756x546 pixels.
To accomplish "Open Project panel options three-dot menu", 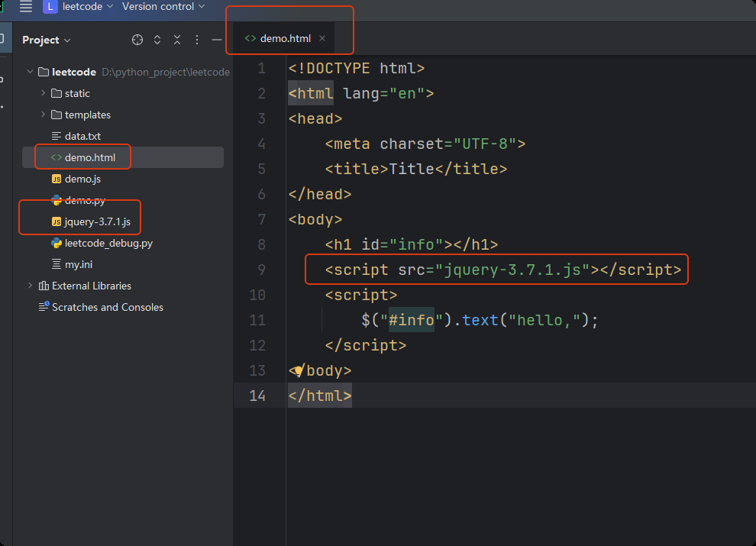I will pos(197,40).
